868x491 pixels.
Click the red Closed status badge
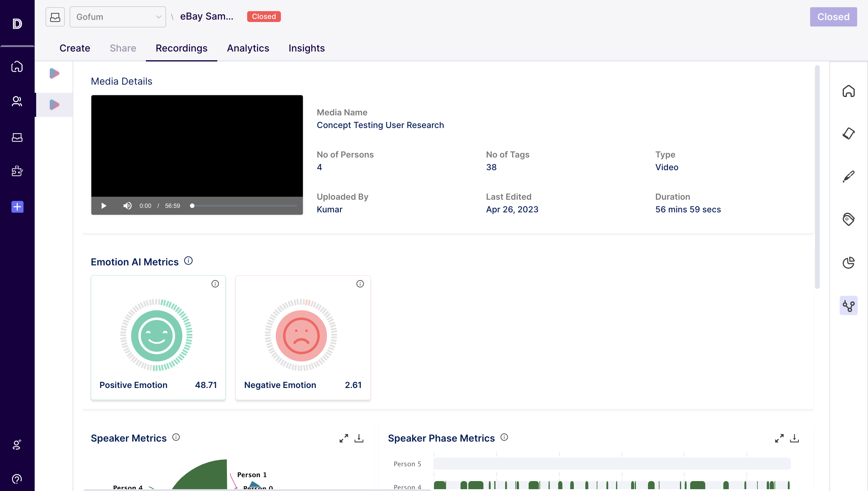(264, 17)
